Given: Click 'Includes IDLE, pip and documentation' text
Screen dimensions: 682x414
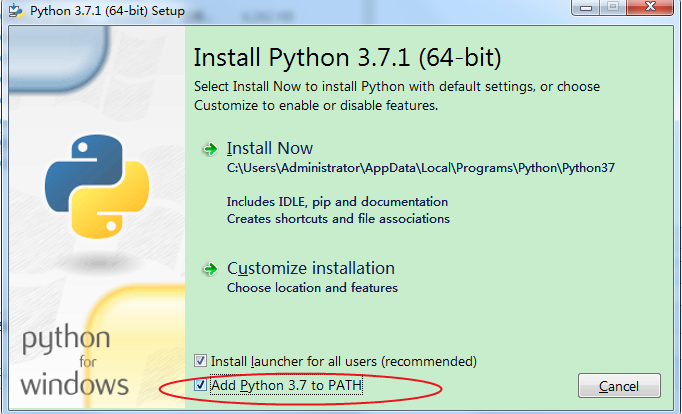Looking at the screenshot, I should (337, 202).
